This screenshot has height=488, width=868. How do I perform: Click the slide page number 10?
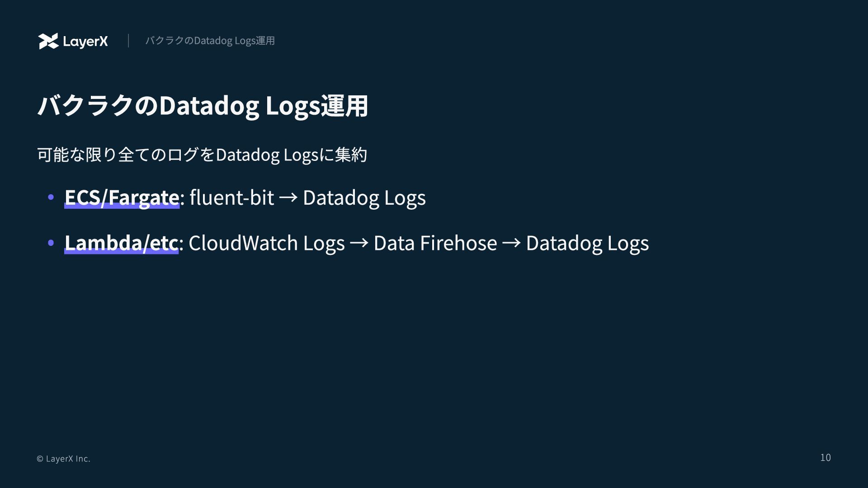click(826, 458)
